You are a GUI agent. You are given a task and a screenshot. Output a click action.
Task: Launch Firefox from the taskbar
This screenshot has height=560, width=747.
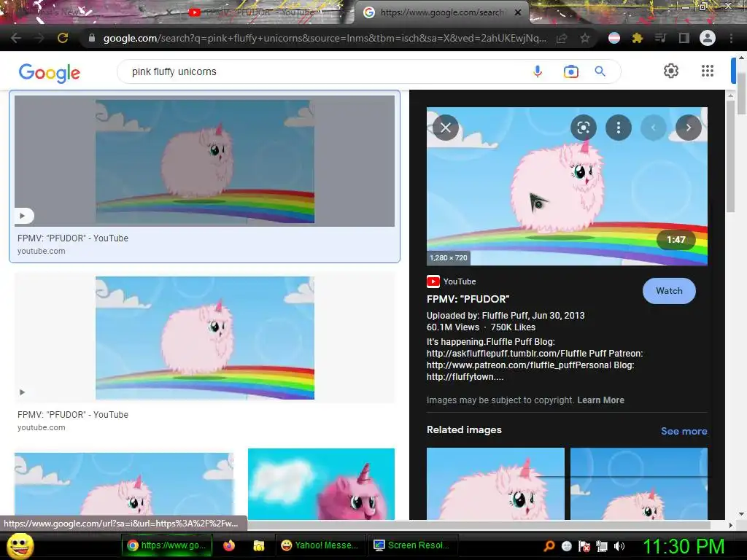229,545
